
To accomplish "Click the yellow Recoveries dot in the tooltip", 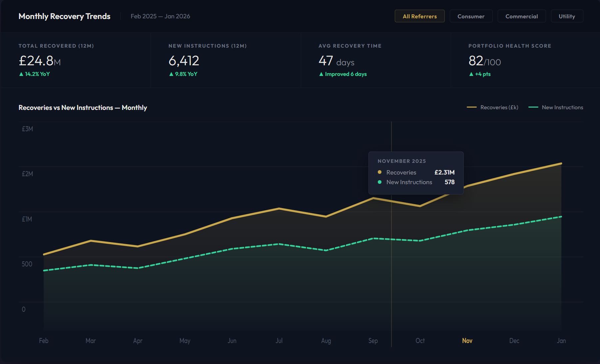I will pyautogui.click(x=379, y=173).
